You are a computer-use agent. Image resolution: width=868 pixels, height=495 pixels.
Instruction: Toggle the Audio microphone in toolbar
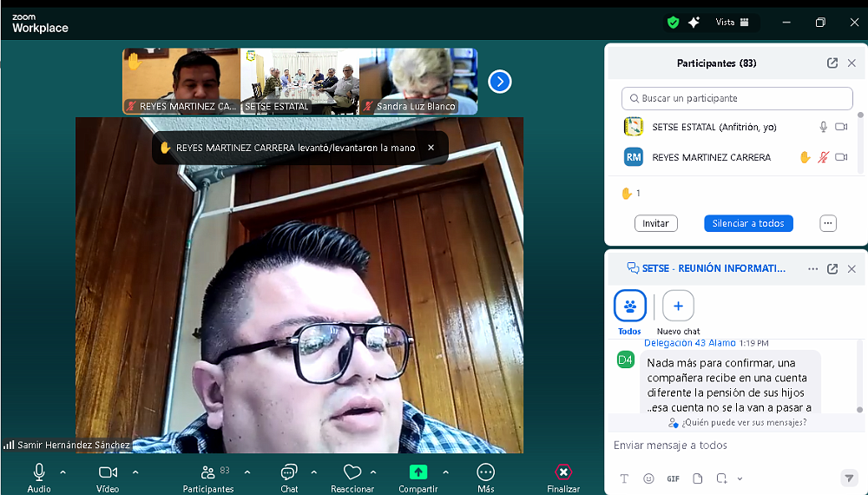[39, 472]
